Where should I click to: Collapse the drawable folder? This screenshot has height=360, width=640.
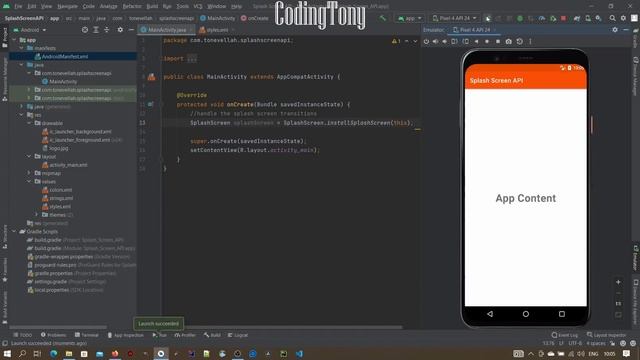[29, 123]
